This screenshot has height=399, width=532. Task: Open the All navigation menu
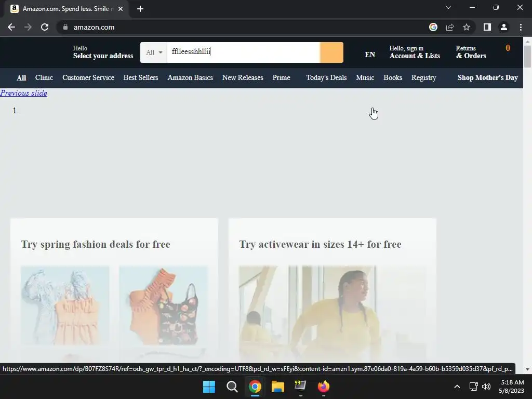click(21, 78)
